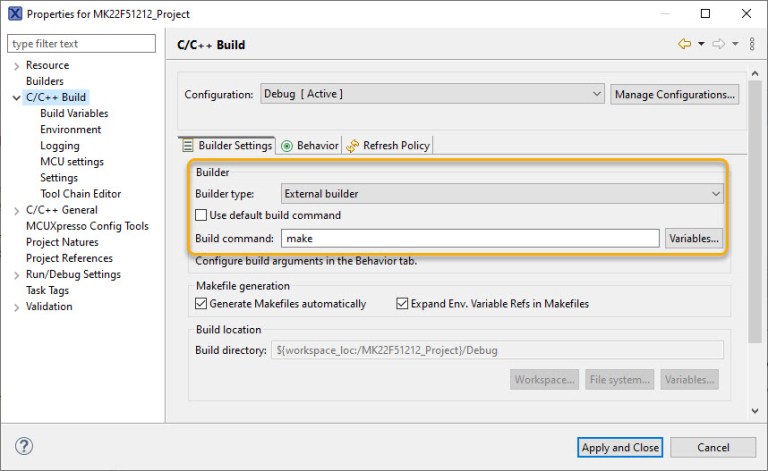The image size is (768, 471).
Task: Select the highlighted C/C++ Build item
Action: (x=56, y=97)
